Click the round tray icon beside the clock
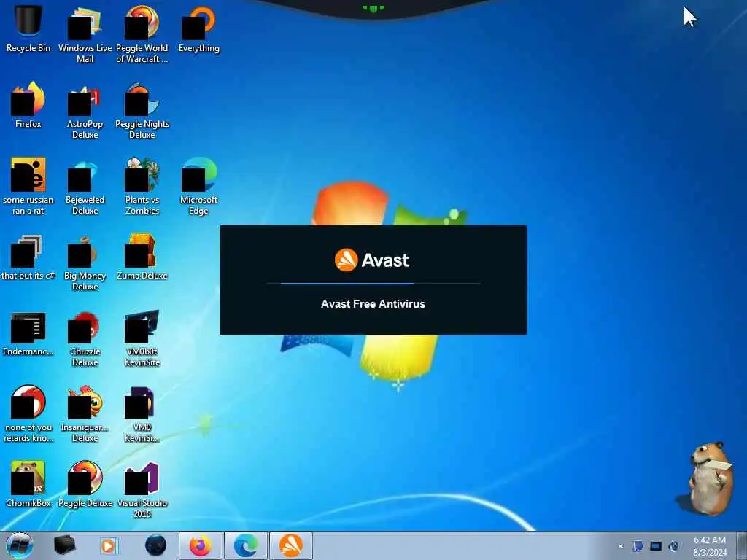Screen dimensions: 747x560 click(673, 546)
